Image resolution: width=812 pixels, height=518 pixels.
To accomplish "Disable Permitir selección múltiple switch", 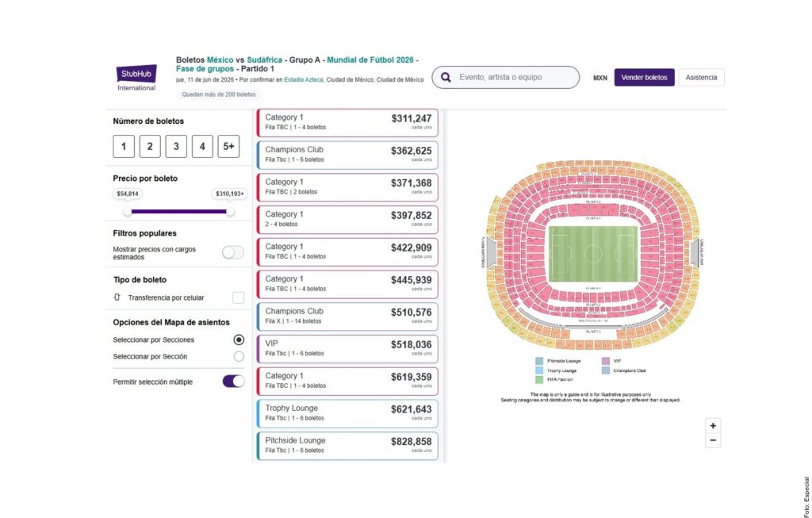I will click(x=233, y=382).
